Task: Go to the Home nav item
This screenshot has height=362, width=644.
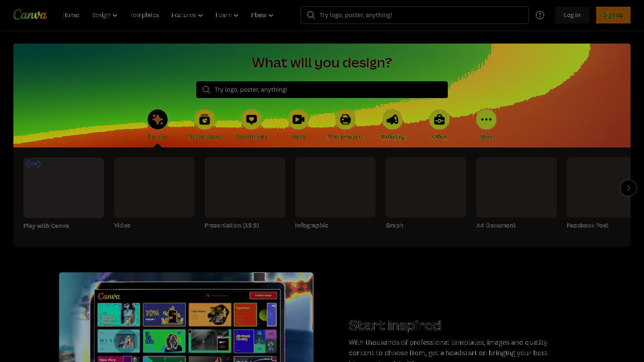Action: click(x=71, y=15)
